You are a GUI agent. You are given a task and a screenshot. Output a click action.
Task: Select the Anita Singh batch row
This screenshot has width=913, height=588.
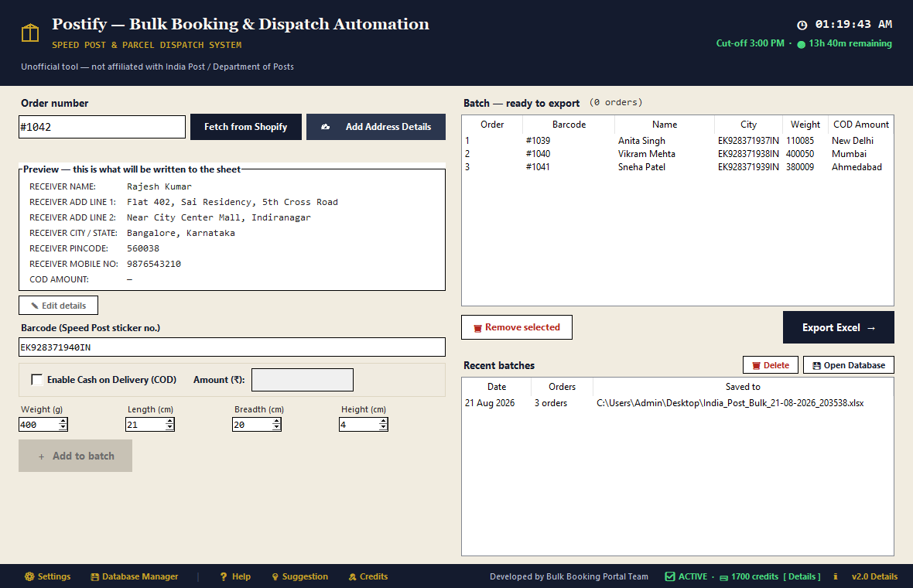pos(678,141)
